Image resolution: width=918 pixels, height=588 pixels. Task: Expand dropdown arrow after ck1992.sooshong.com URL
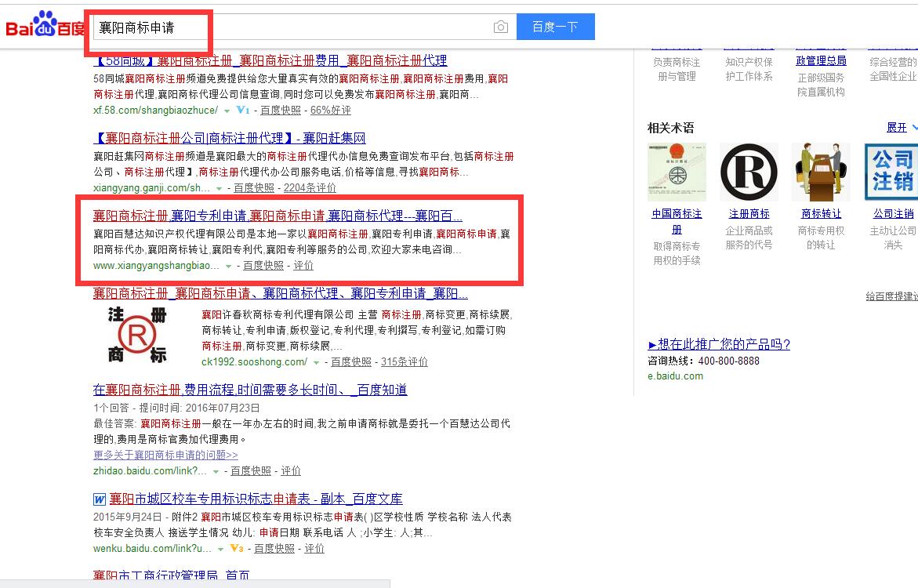coord(316,362)
